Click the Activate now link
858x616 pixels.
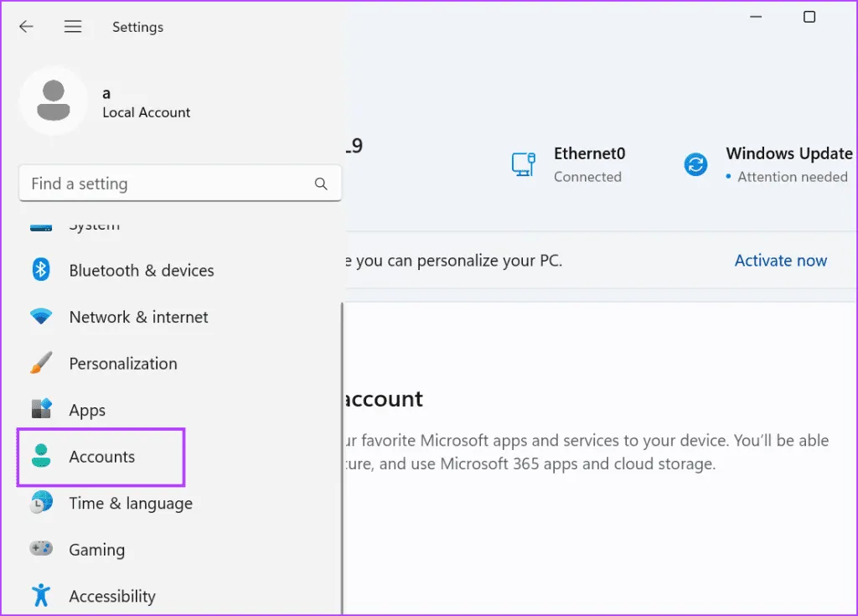pyautogui.click(x=780, y=261)
